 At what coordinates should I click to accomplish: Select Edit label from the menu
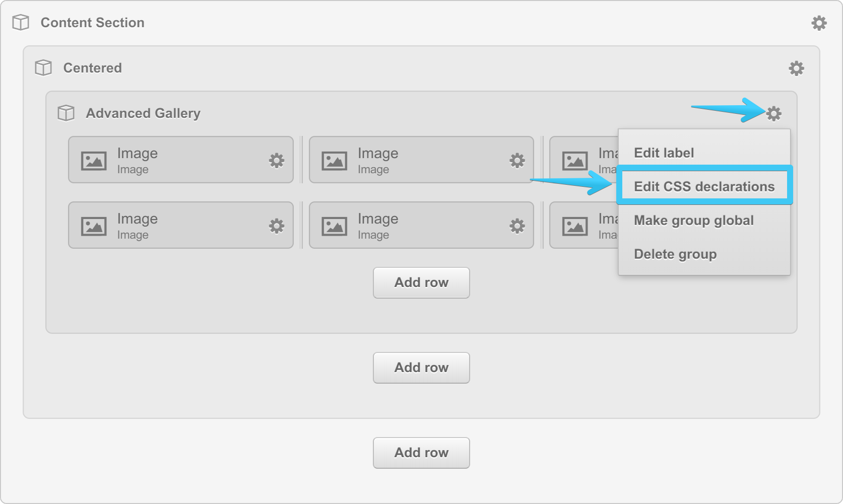[x=664, y=153]
